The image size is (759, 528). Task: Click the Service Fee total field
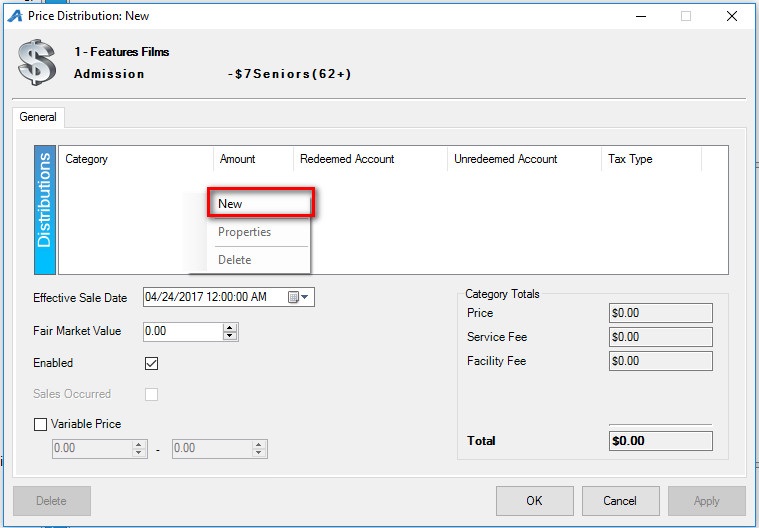pyautogui.click(x=661, y=337)
